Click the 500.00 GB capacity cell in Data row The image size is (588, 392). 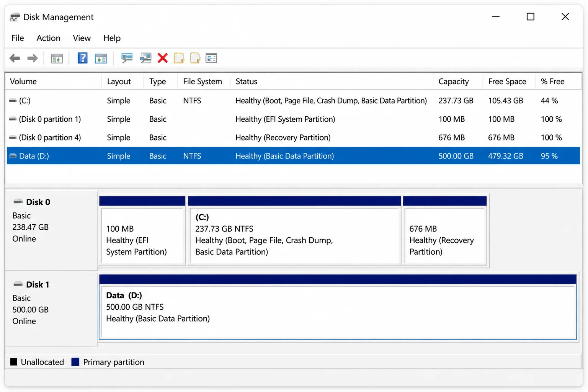tap(456, 156)
